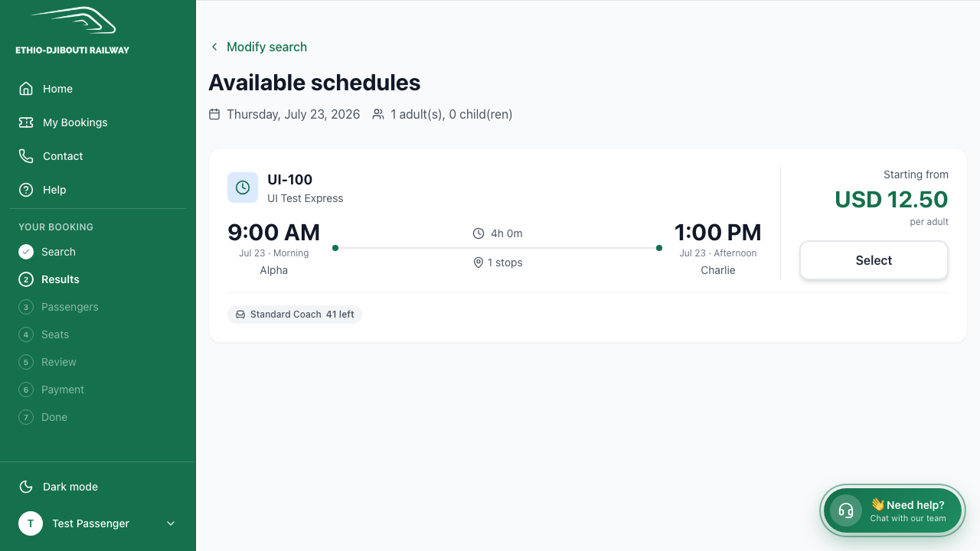Screen dimensions: 980x551
Task: Click the back chevron beside Modify search
Action: point(214,47)
